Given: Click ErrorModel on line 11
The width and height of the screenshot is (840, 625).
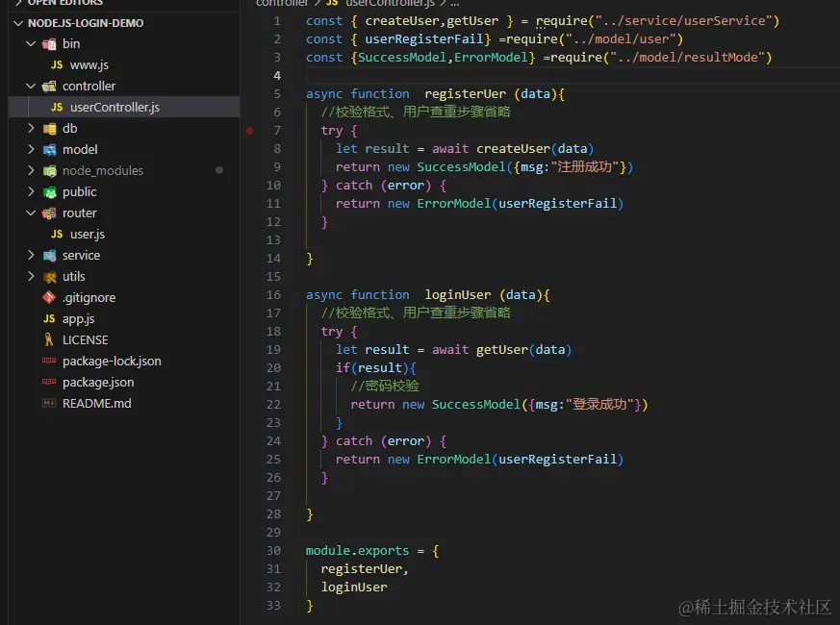Looking at the screenshot, I should [454, 203].
